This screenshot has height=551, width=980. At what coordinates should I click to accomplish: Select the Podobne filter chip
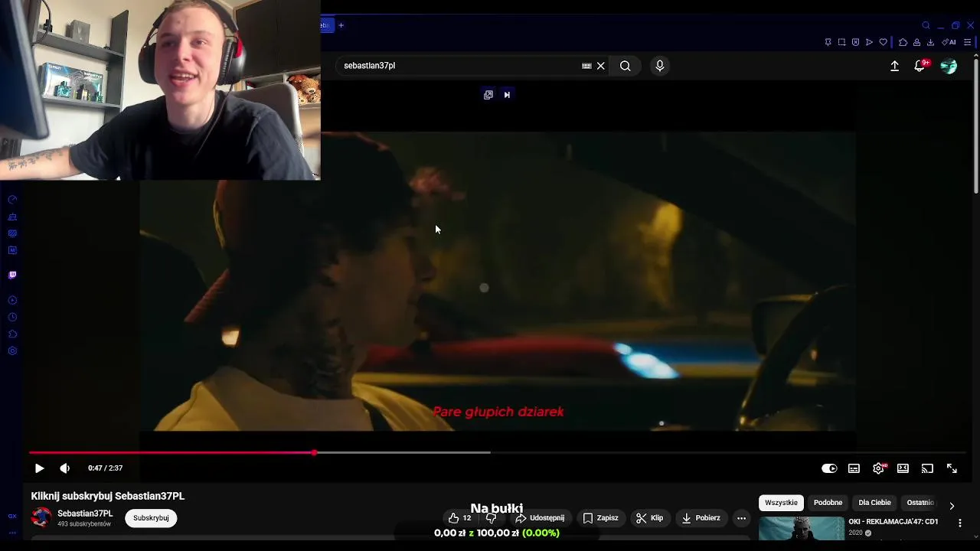click(828, 503)
